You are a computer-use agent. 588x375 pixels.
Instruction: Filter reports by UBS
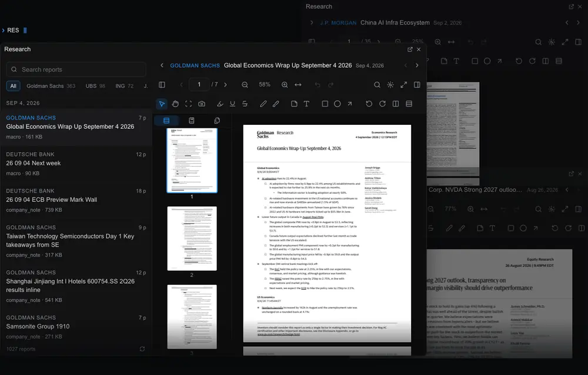point(95,86)
